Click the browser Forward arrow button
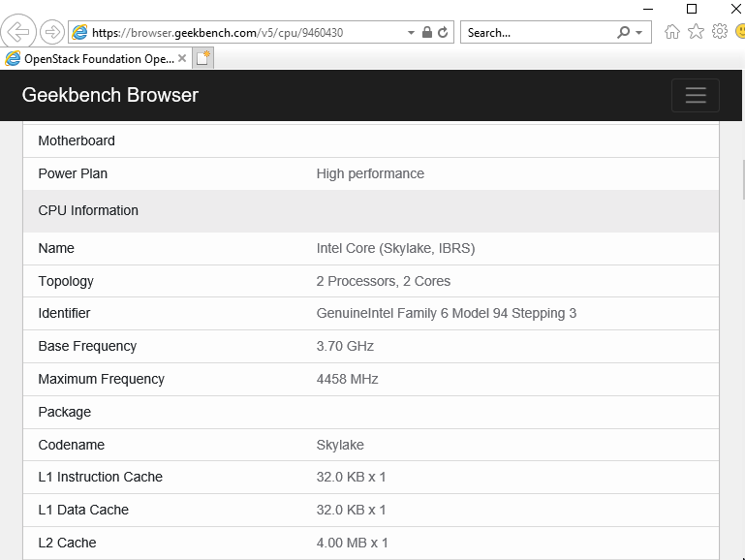745x560 pixels. (x=52, y=32)
